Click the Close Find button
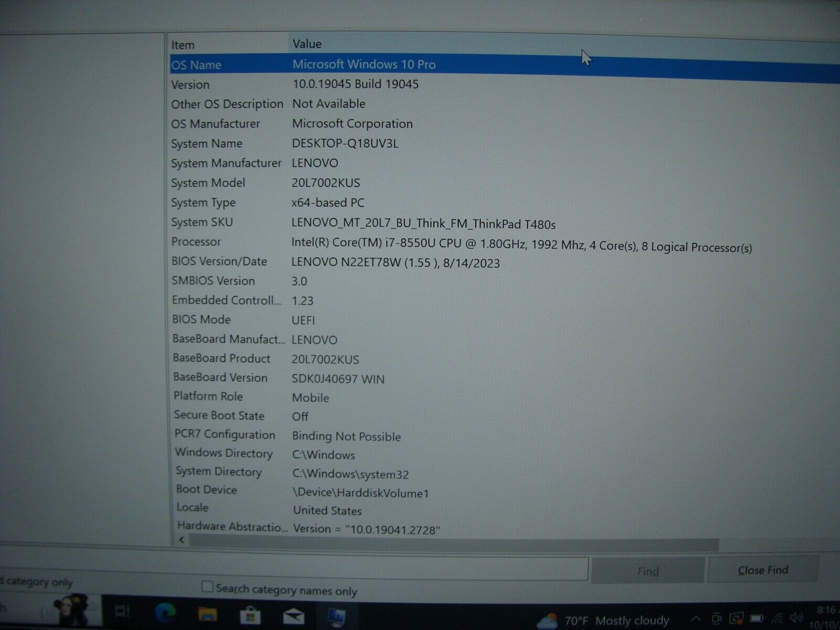840x630 pixels. point(763,570)
